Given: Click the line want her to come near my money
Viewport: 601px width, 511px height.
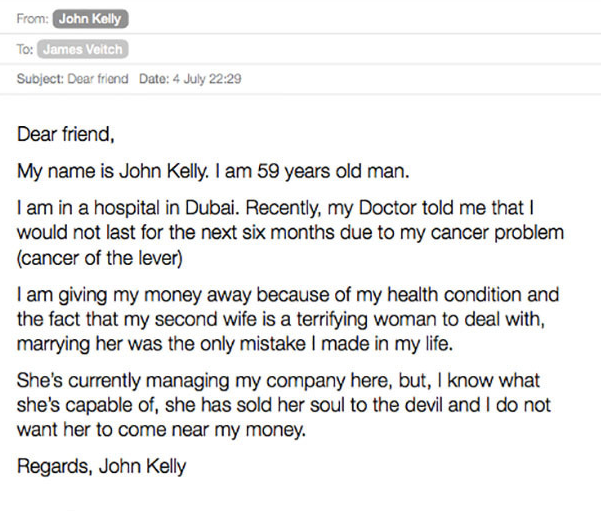Looking at the screenshot, I should (x=161, y=430).
